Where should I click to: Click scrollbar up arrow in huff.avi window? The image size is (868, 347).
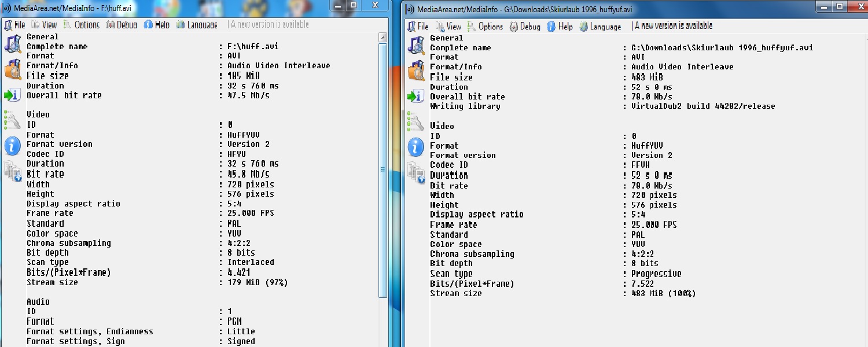pyautogui.click(x=382, y=37)
